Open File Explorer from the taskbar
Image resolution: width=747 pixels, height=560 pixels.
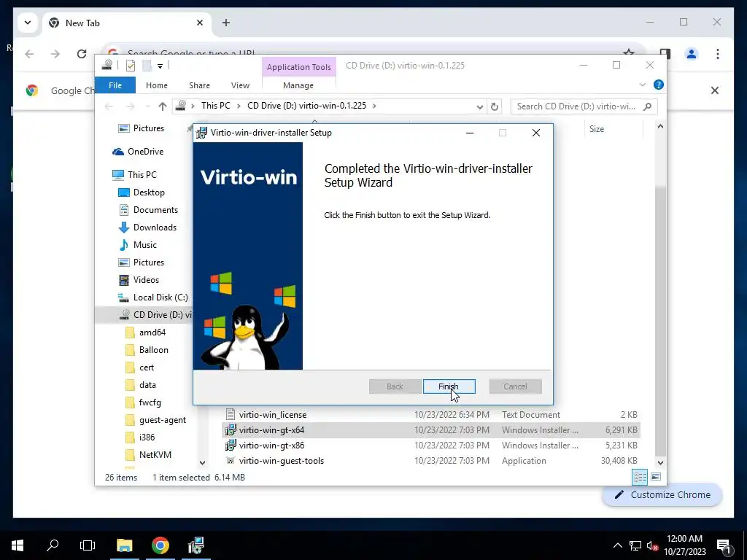point(124,545)
